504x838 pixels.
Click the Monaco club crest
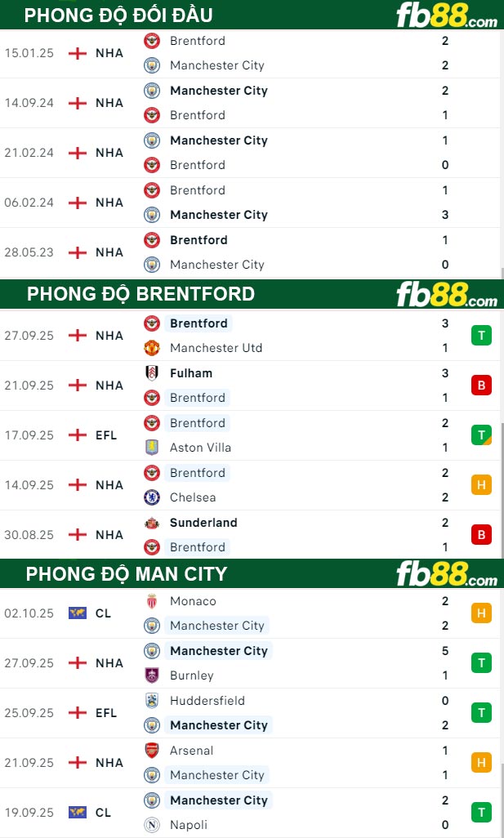152,601
